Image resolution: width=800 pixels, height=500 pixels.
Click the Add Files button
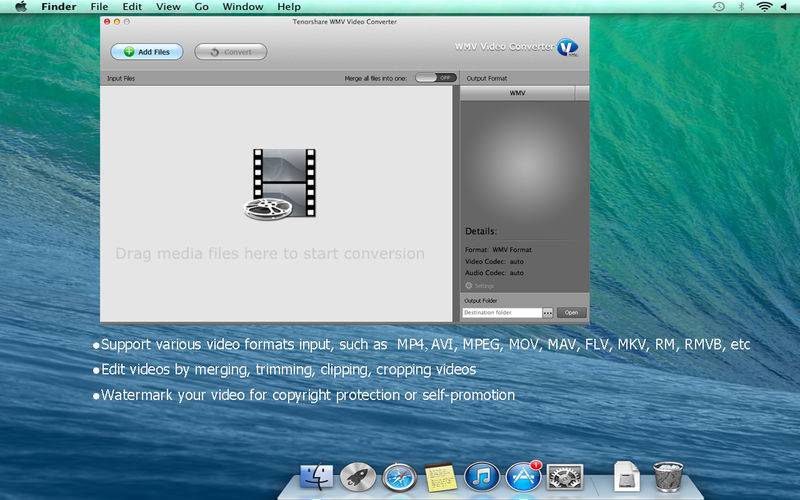(147, 52)
